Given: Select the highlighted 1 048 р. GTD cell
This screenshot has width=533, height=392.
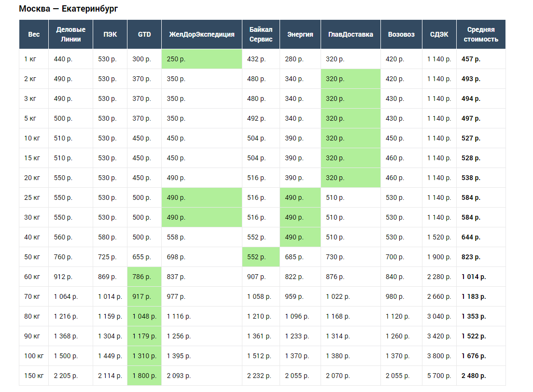Looking at the screenshot, I should 144,317.
